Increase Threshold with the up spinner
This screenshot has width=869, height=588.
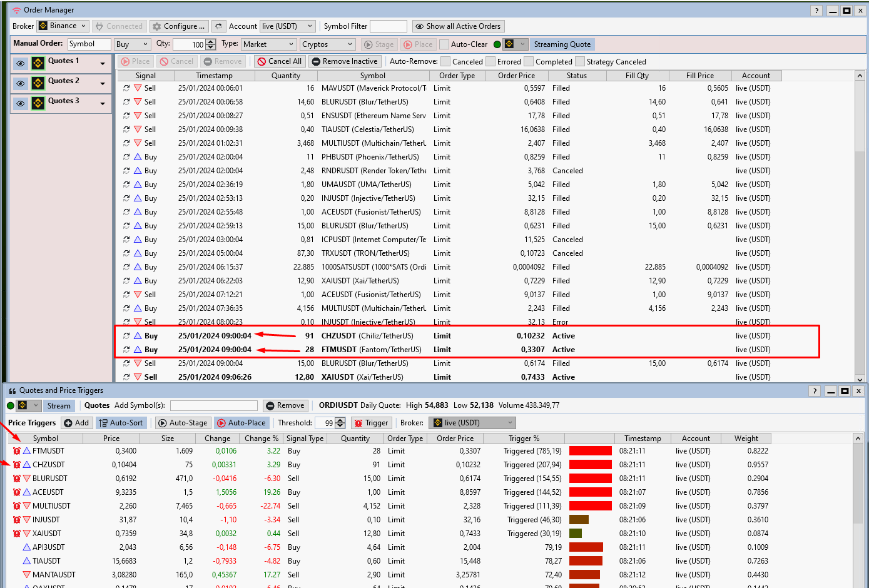tap(340, 420)
